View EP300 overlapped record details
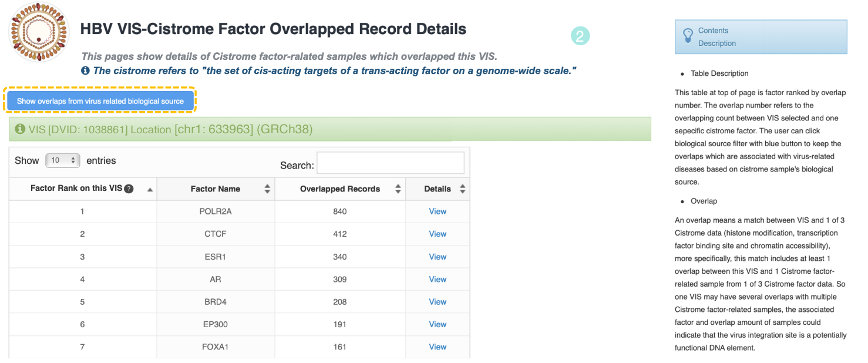The image size is (868, 363). pyautogui.click(x=438, y=324)
